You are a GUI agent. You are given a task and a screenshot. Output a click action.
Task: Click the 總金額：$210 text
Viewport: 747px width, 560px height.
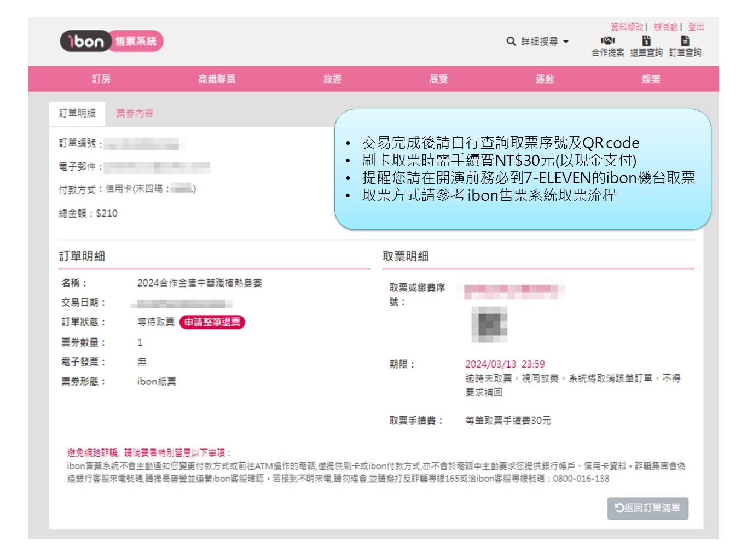pos(88,213)
